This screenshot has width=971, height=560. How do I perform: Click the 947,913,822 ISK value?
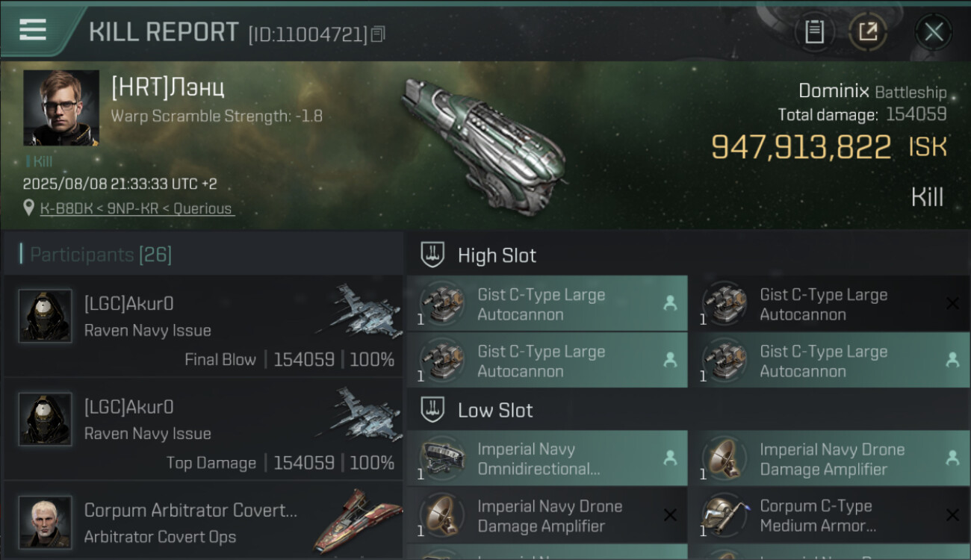point(801,147)
